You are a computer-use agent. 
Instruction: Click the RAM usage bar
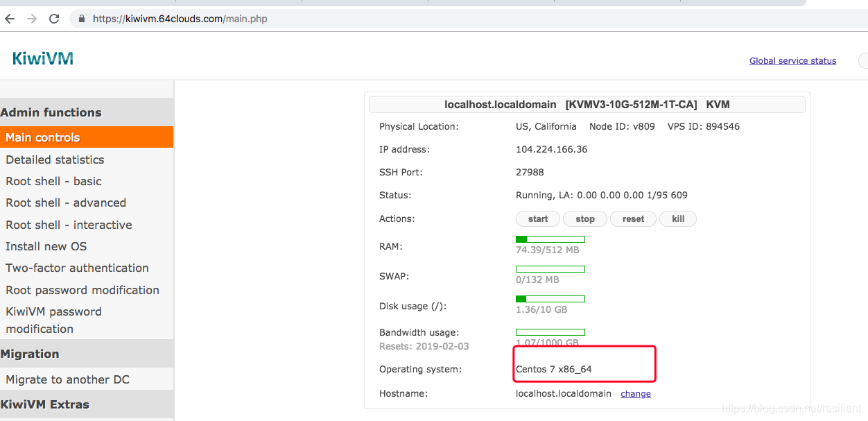[550, 239]
